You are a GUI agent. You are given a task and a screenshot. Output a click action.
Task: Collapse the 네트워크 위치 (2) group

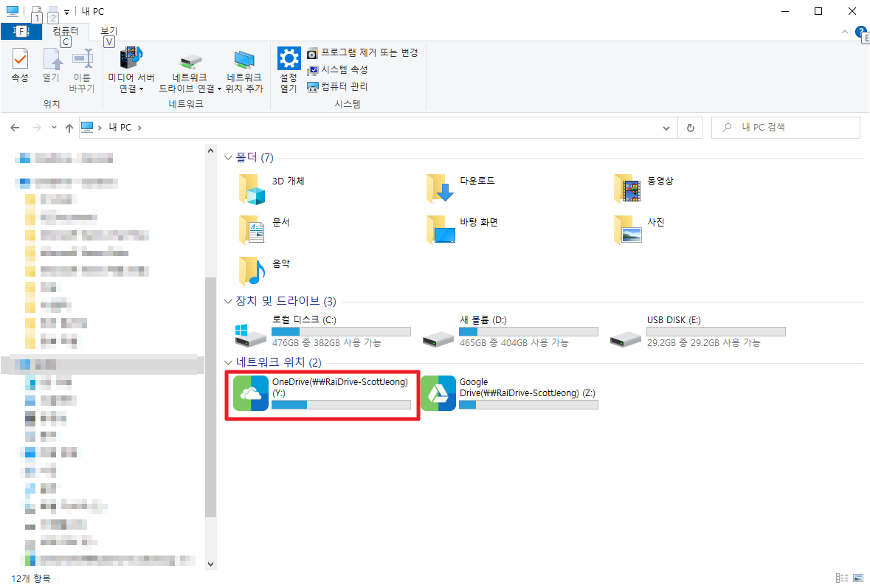[228, 362]
